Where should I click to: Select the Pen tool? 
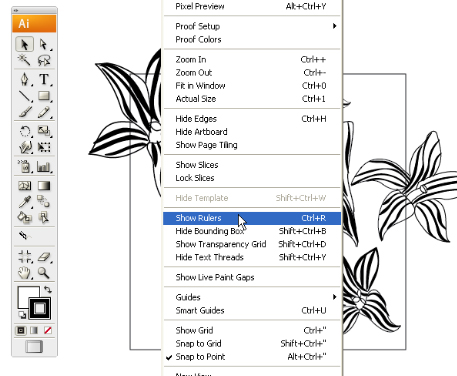[25, 79]
